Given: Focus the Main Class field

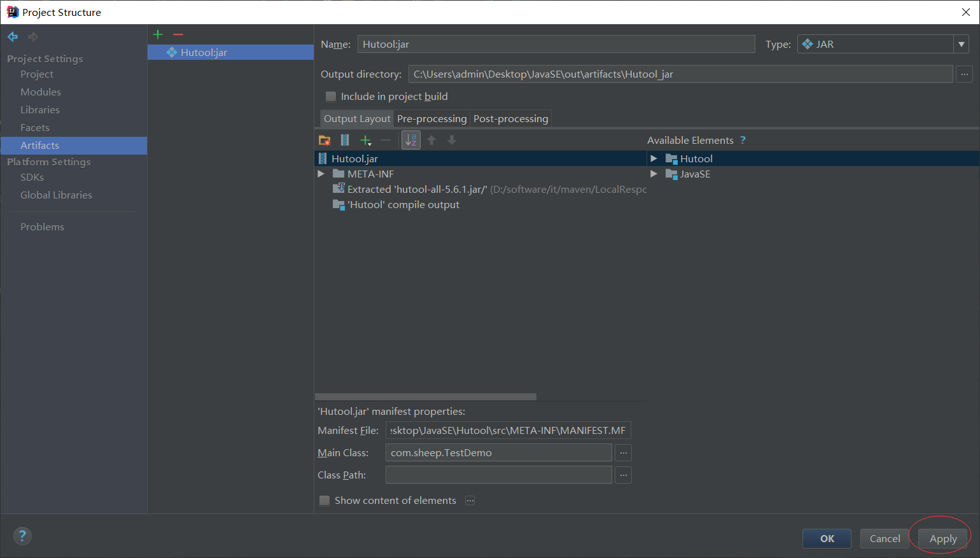Looking at the screenshot, I should [499, 453].
